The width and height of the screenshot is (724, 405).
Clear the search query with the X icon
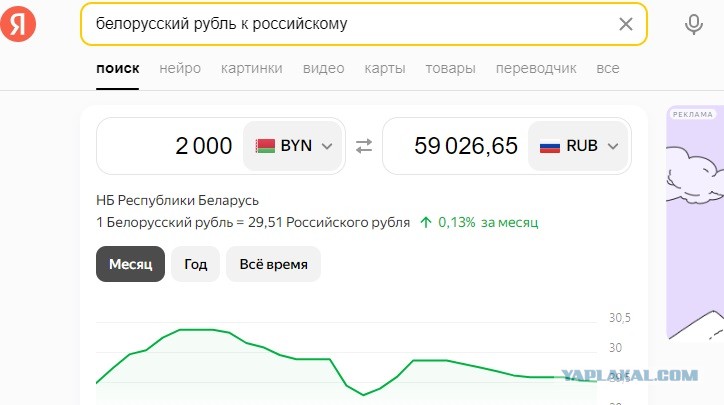pyautogui.click(x=626, y=24)
